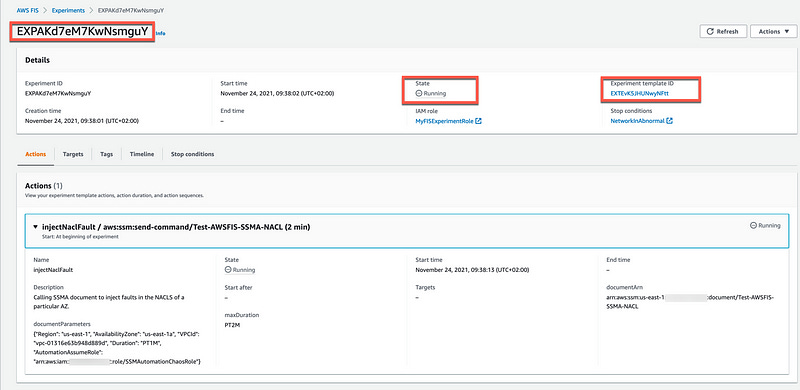Go to AWS FIS breadcrumb

28,10
